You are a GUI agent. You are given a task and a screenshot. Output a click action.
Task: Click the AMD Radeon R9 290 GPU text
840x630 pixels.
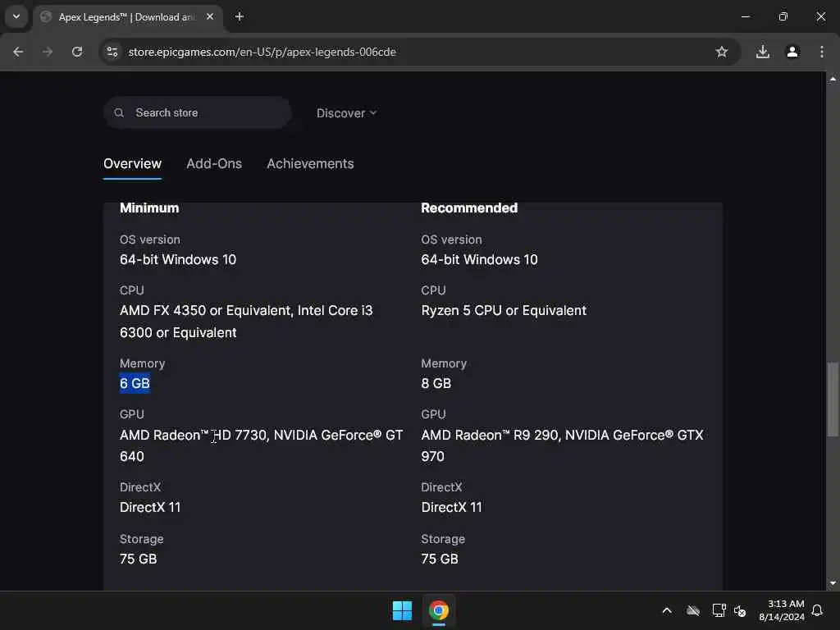coord(562,445)
